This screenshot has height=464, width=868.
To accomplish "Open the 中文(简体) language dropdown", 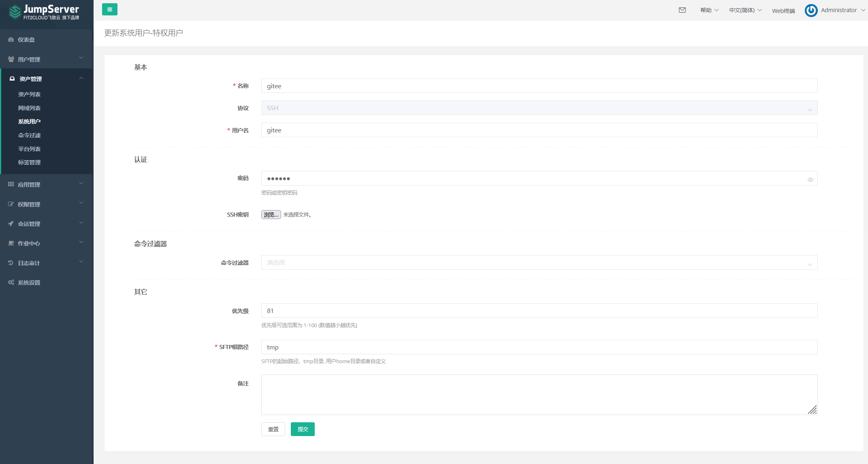I will click(x=745, y=10).
